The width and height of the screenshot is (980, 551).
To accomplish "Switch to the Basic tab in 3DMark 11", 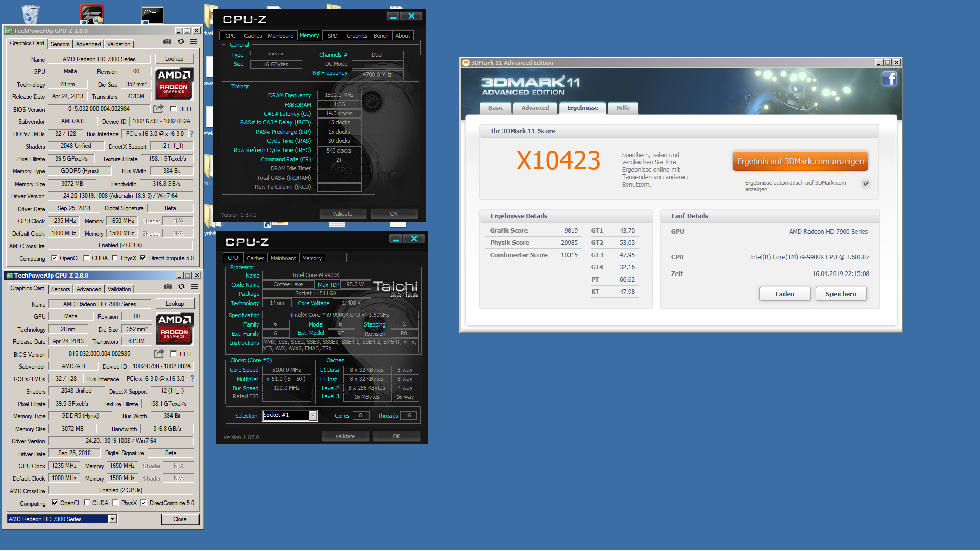I will coord(496,108).
